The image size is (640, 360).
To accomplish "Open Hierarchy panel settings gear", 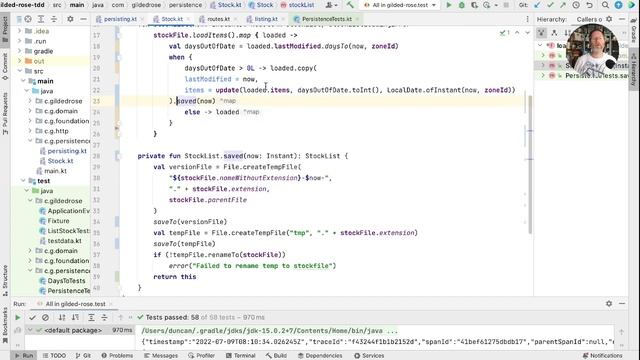I will pos(609,19).
